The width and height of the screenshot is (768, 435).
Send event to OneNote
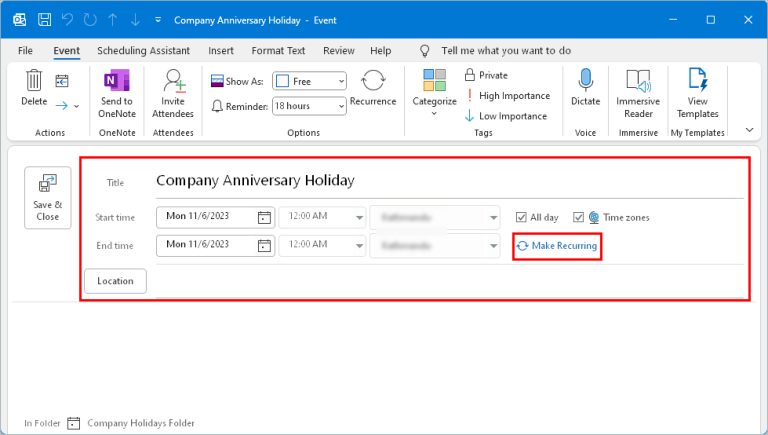click(x=117, y=94)
